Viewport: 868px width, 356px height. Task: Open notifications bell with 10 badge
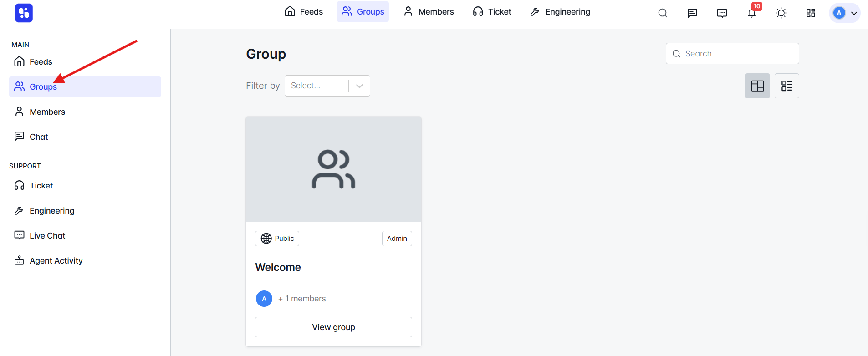coord(752,13)
